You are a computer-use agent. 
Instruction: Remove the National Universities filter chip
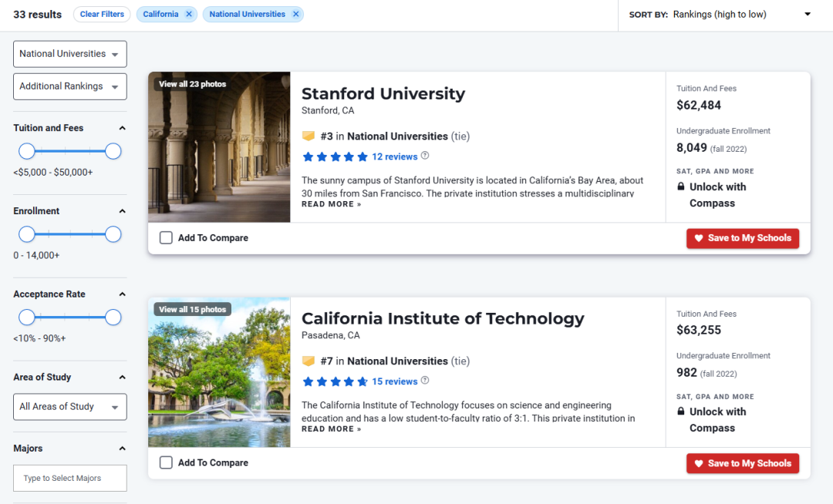pos(296,15)
